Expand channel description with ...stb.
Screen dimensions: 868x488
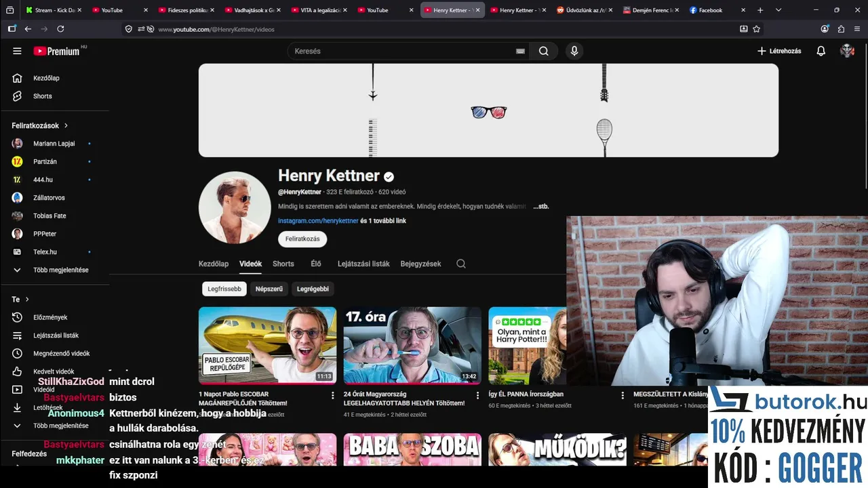coord(540,206)
